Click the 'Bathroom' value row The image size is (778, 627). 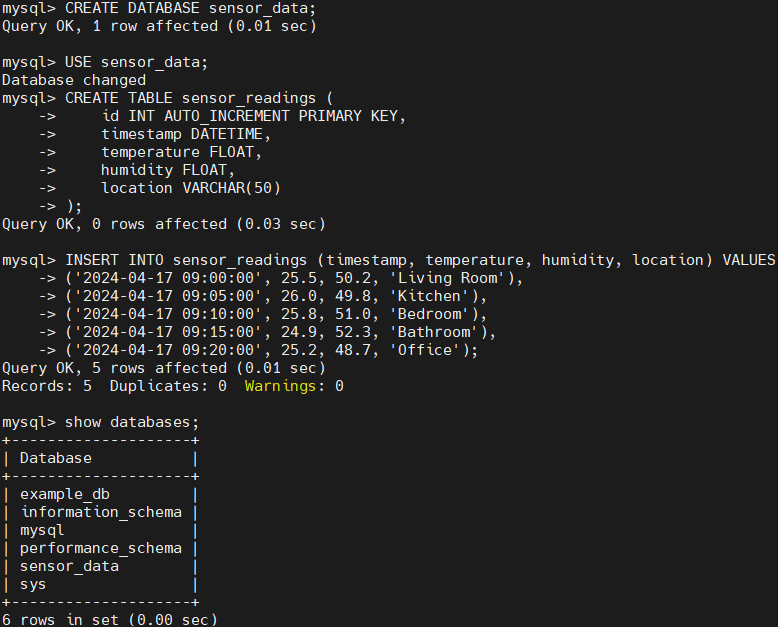tap(280, 332)
